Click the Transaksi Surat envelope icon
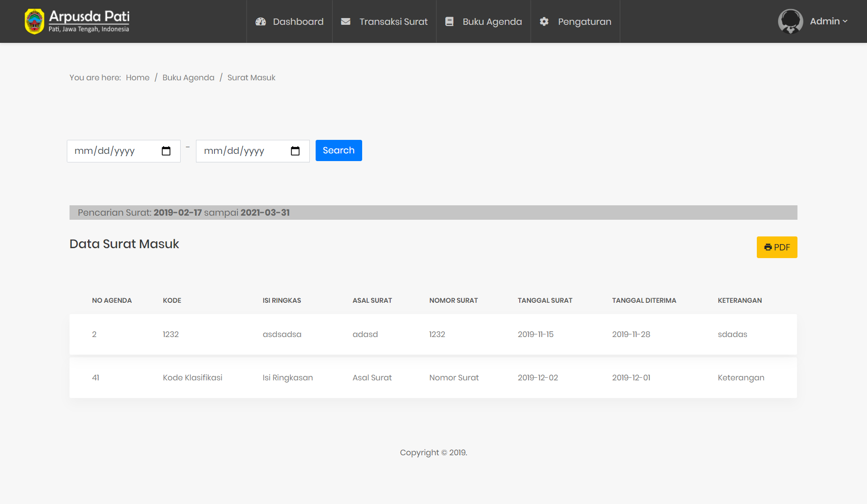Image resolution: width=867 pixels, height=504 pixels. tap(345, 22)
